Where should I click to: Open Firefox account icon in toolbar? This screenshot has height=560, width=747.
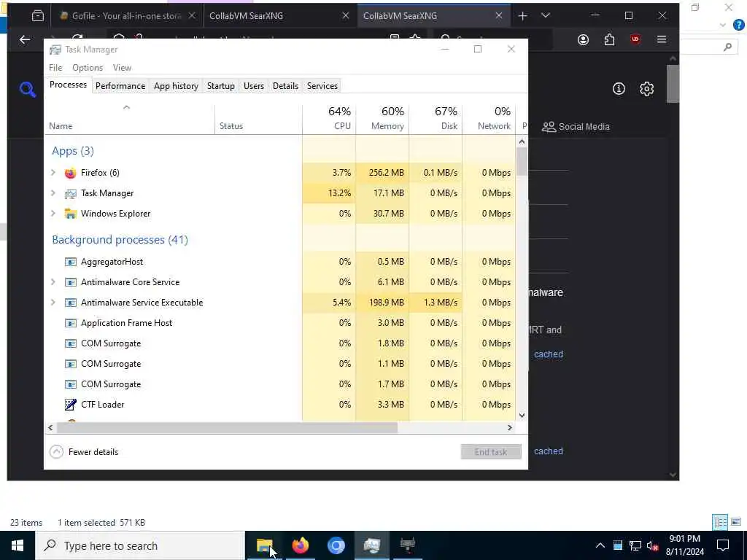point(583,39)
